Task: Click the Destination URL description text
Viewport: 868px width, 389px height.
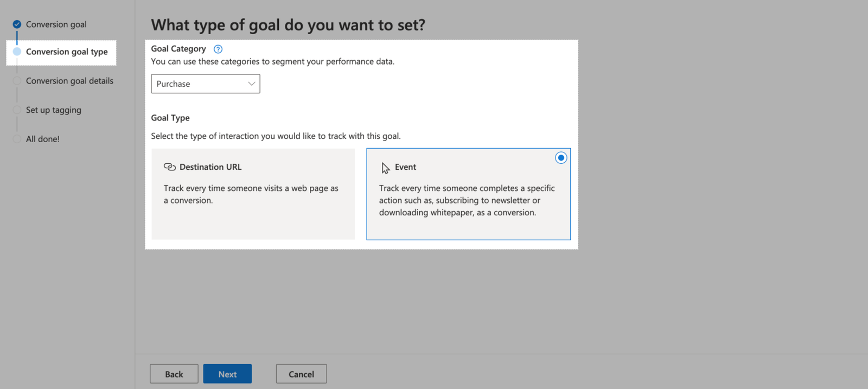Action: click(251, 194)
